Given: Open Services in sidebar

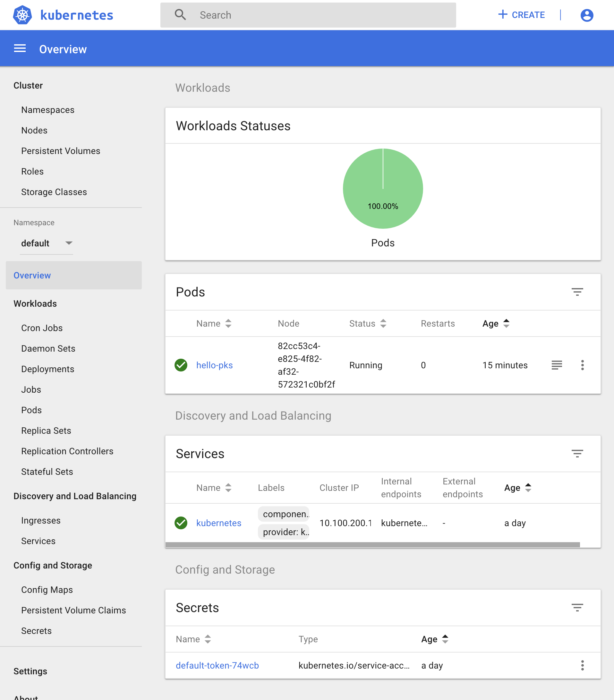Looking at the screenshot, I should [38, 541].
